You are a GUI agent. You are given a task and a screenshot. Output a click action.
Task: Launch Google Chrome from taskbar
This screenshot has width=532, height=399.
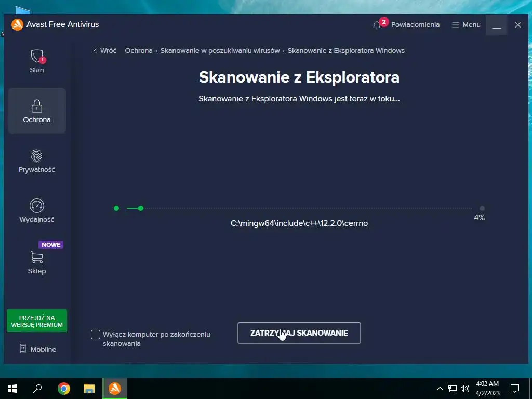pyautogui.click(x=64, y=389)
